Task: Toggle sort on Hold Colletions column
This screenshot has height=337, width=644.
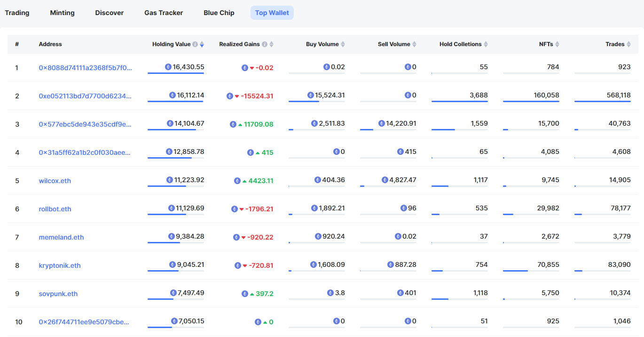Action: point(486,44)
